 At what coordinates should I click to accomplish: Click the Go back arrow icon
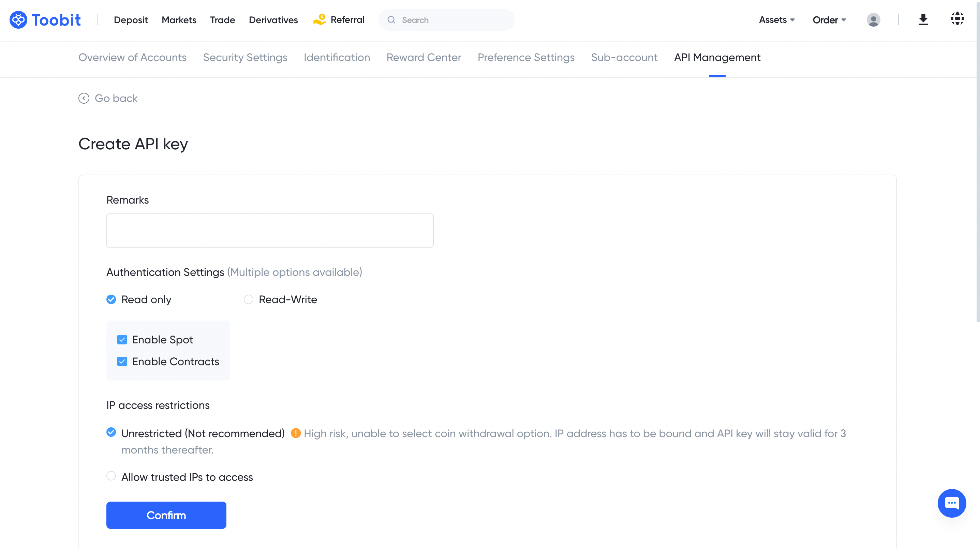[84, 98]
